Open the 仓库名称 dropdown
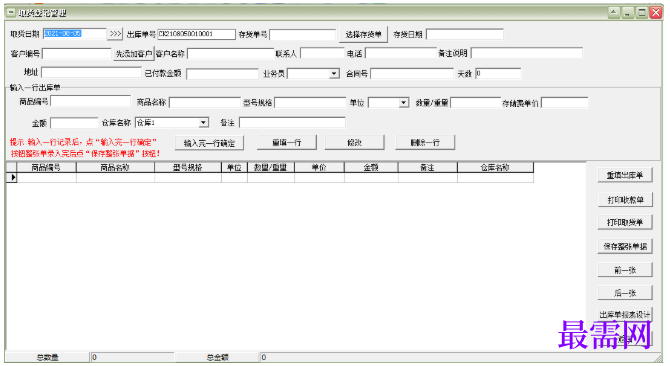670x366 pixels. tap(204, 123)
